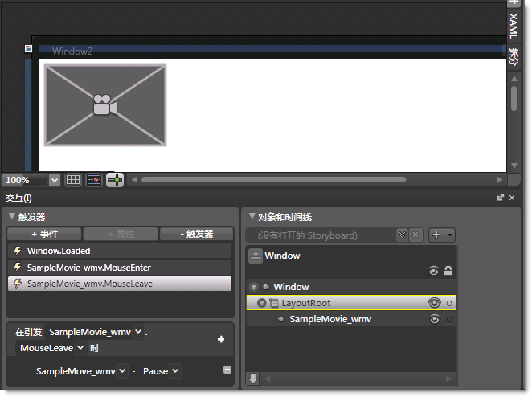The height and width of the screenshot is (397, 532).
Task: Toggle SampleMovie_wmv lock dot
Action: (449, 319)
